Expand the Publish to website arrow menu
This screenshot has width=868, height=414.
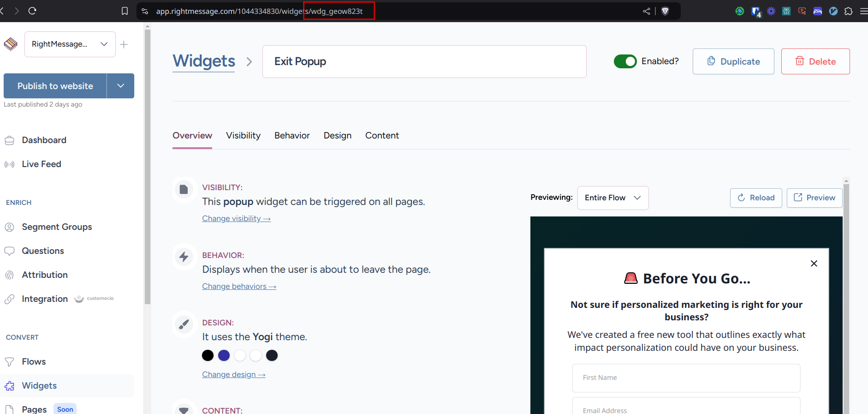coord(120,86)
